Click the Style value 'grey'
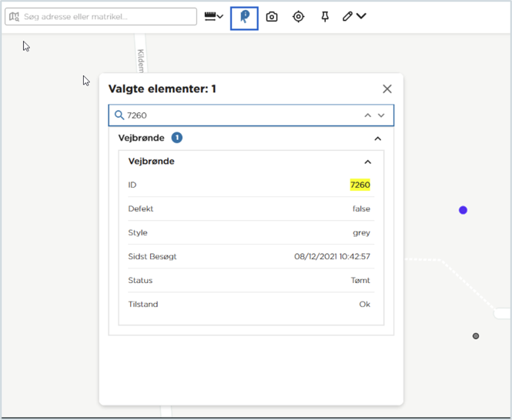The height and width of the screenshot is (420, 512). coord(361,232)
